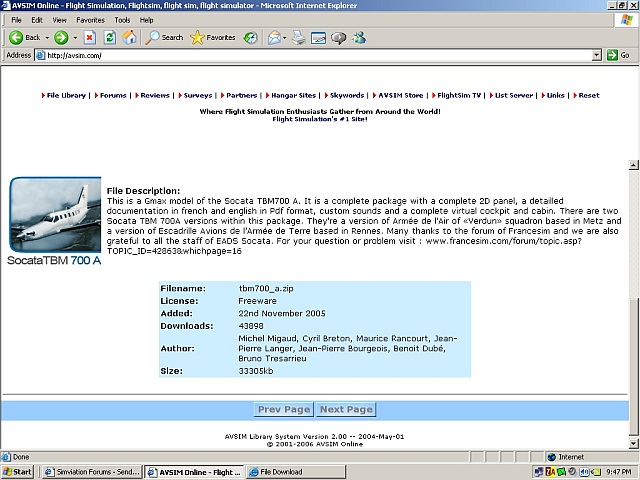Screen dimensions: 640x480
Task: Open the Tools menu
Action: (122, 19)
